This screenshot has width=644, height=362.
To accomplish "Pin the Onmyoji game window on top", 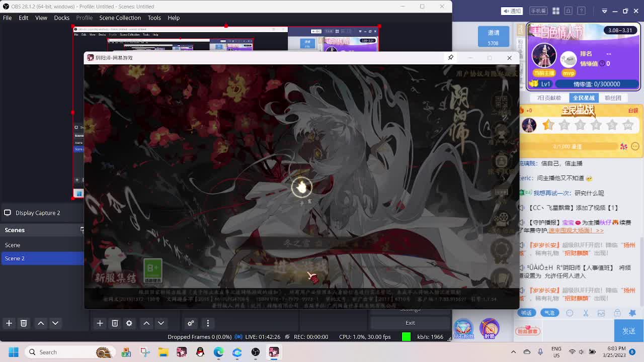I will [451, 57].
